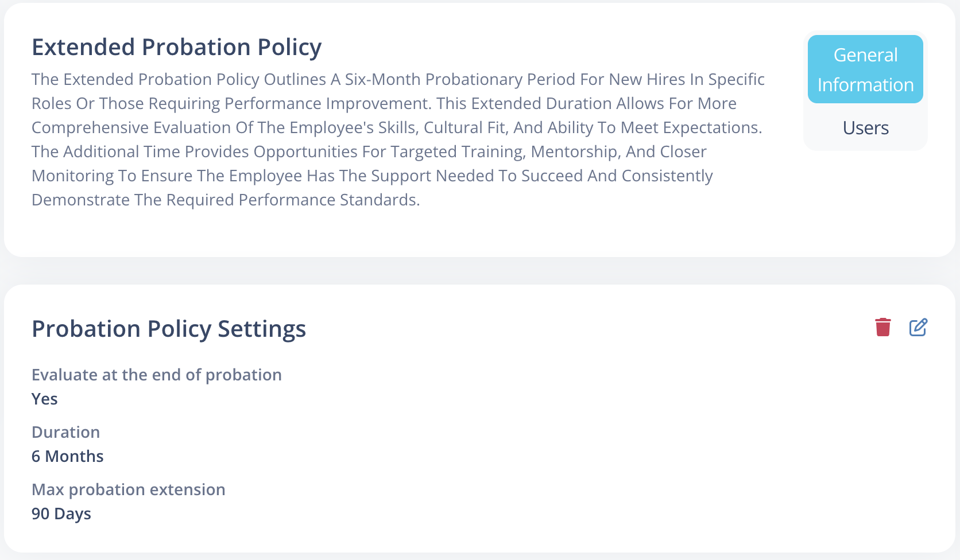Select the Probation Policy Settings heading
Viewport: 960px width, 560px height.
tap(169, 329)
